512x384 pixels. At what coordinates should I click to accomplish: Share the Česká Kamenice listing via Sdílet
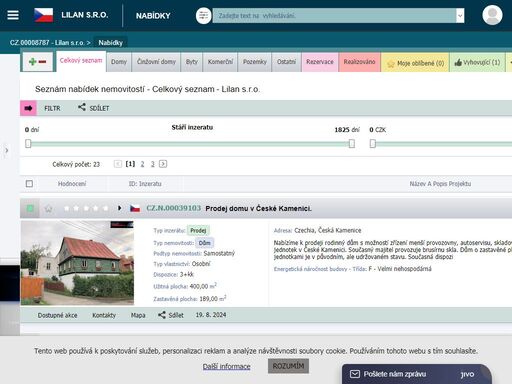tap(171, 315)
